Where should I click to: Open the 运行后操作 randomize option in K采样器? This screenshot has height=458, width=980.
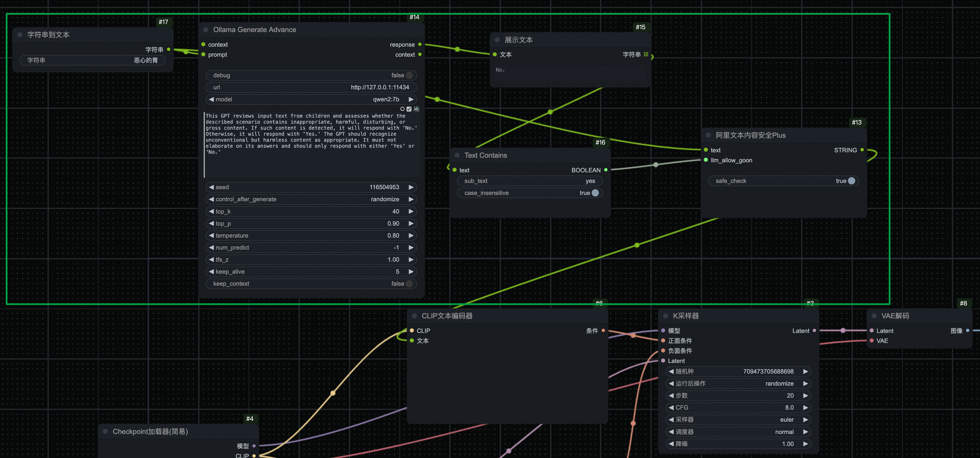779,384
